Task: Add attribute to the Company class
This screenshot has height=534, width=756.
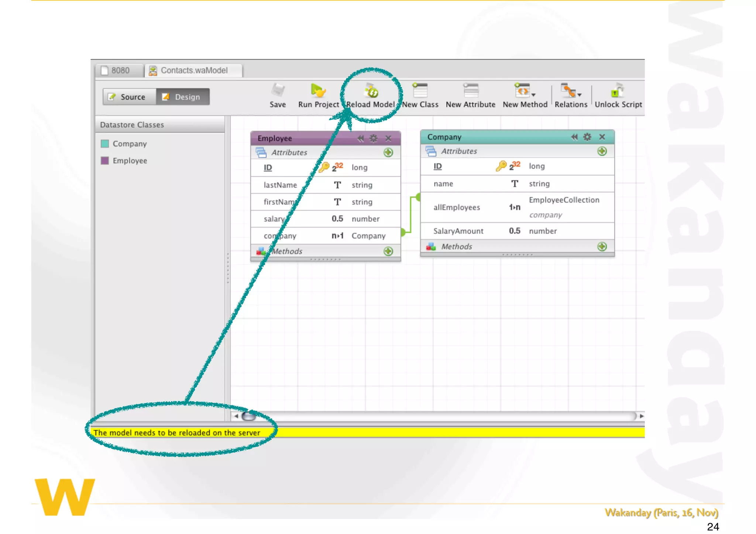Action: 602,151
